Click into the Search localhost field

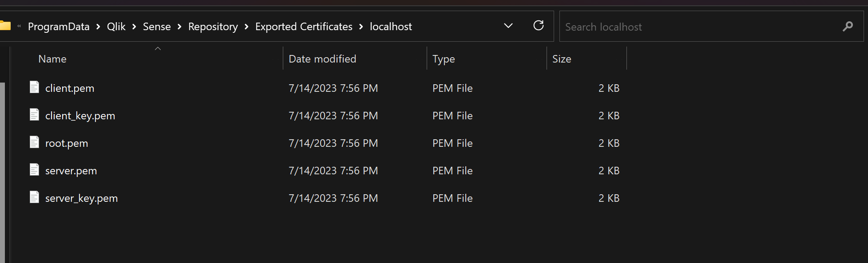pyautogui.click(x=697, y=27)
